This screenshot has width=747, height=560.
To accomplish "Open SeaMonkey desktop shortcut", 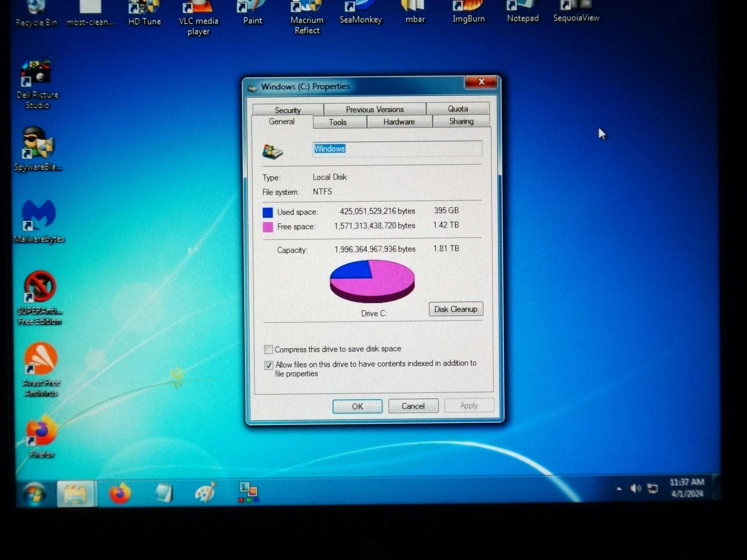I will pos(361,12).
